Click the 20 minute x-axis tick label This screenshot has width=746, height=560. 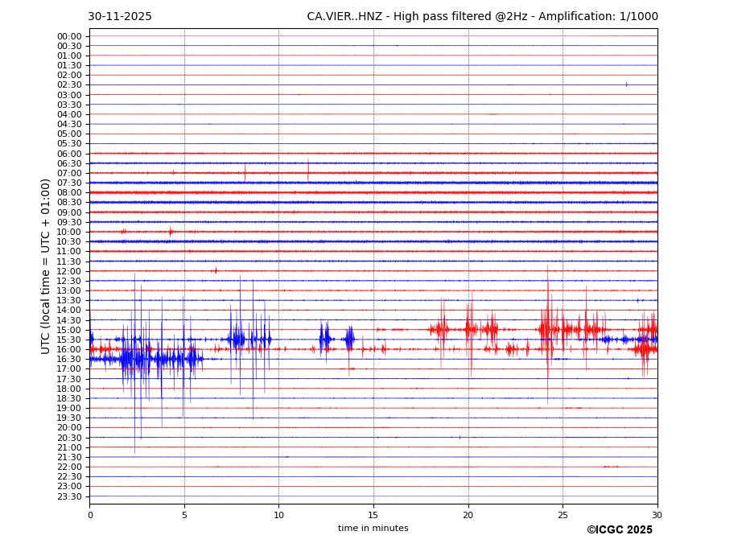[x=468, y=515]
